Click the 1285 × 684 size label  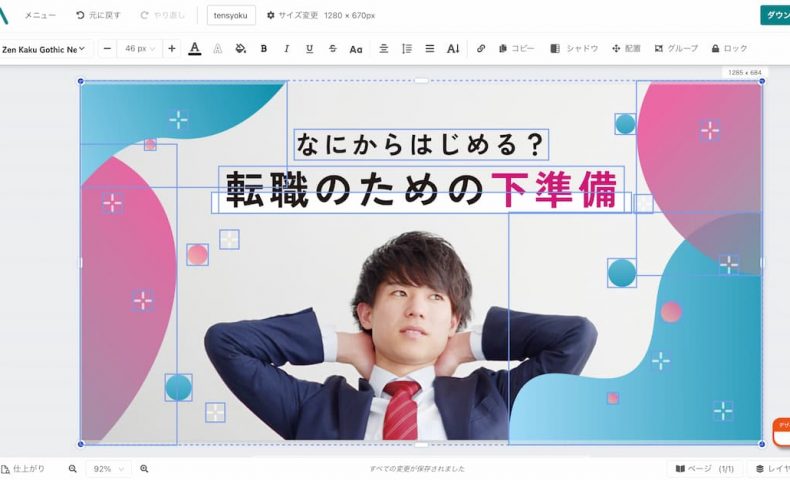coord(745,73)
